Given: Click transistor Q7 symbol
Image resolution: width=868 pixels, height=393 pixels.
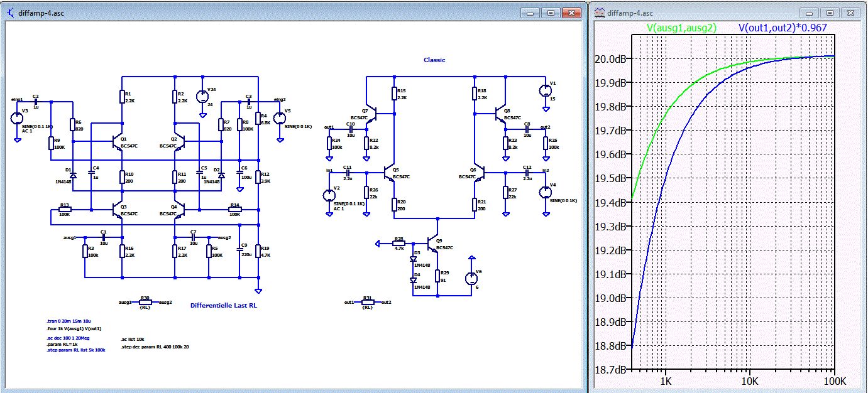Looking at the screenshot, I should [x=373, y=114].
